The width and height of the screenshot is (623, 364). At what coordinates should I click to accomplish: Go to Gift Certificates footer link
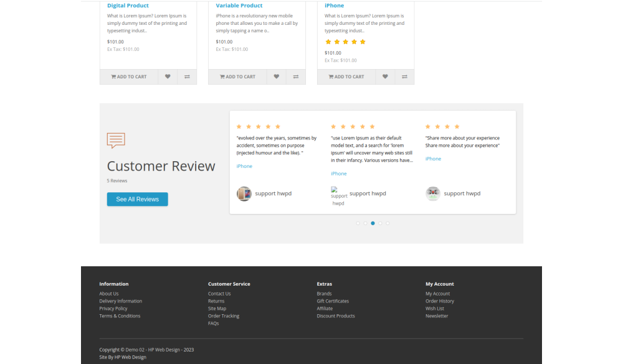(x=333, y=301)
